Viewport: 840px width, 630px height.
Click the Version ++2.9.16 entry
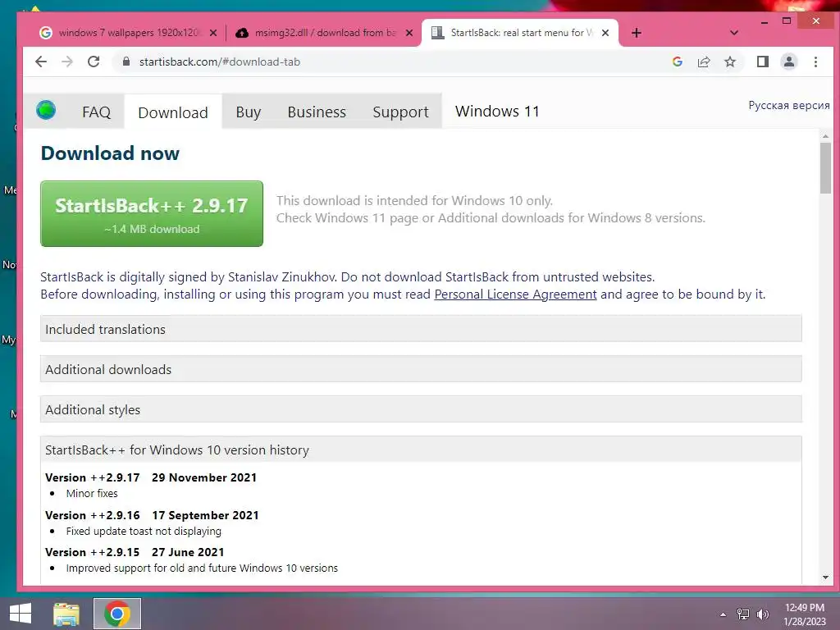pos(152,515)
